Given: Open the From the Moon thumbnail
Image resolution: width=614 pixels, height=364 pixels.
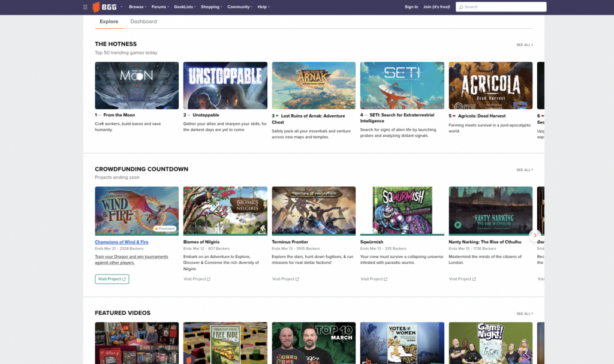Looking at the screenshot, I should [x=137, y=85].
